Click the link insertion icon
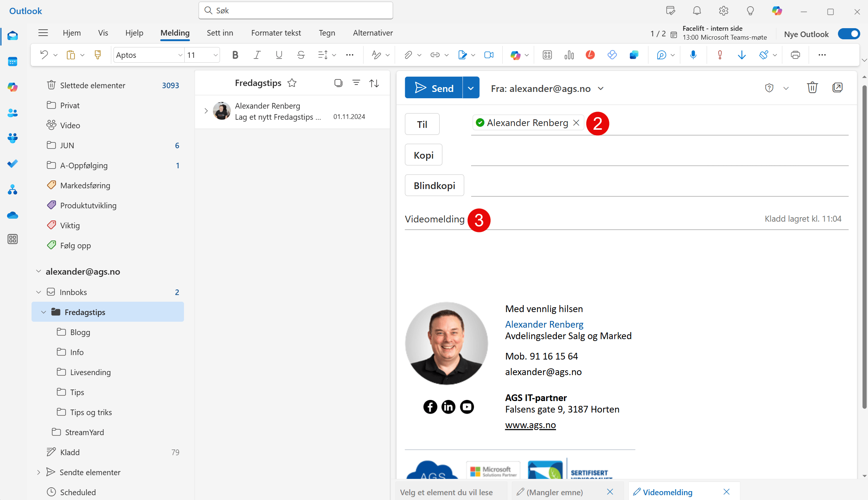Image resolution: width=868 pixels, height=500 pixels. (x=435, y=56)
